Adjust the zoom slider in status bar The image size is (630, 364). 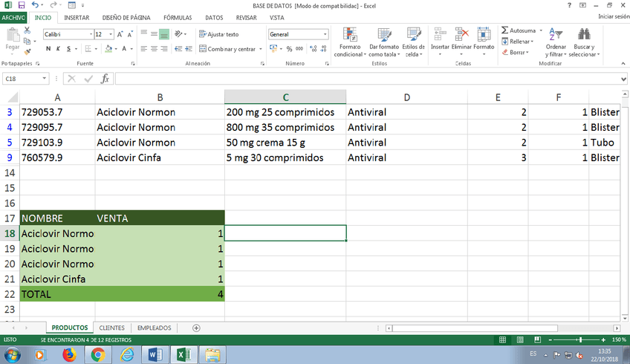coord(580,339)
